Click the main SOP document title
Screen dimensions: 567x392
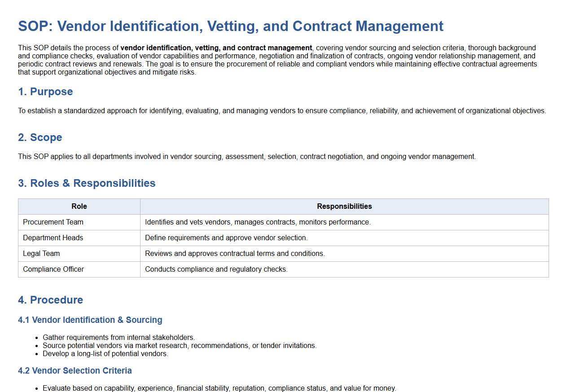(230, 26)
